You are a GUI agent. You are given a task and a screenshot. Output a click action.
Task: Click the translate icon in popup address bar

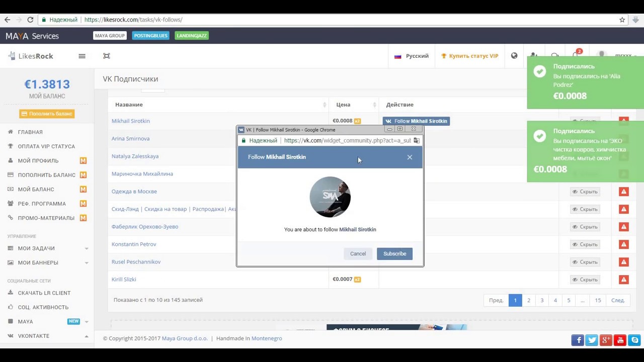point(417,140)
